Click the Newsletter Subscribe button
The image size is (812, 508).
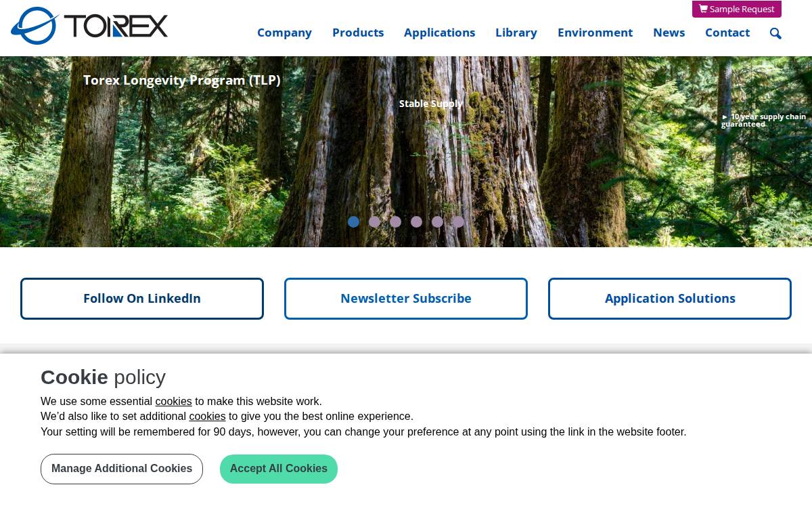[x=406, y=299]
